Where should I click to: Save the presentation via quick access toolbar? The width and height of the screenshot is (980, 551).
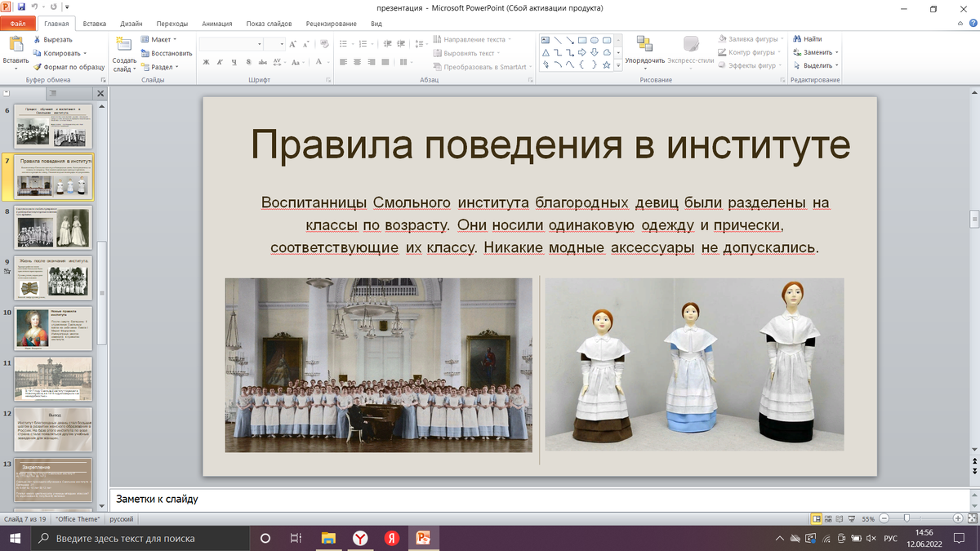click(x=20, y=7)
